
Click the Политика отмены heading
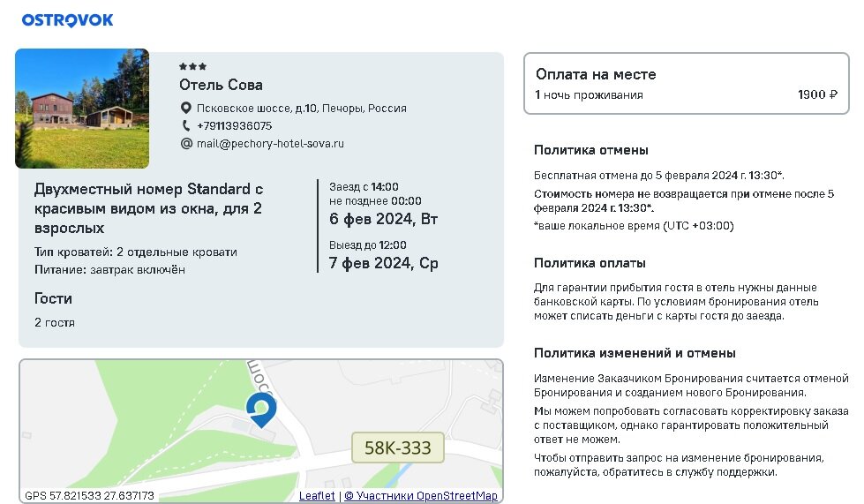coord(590,150)
